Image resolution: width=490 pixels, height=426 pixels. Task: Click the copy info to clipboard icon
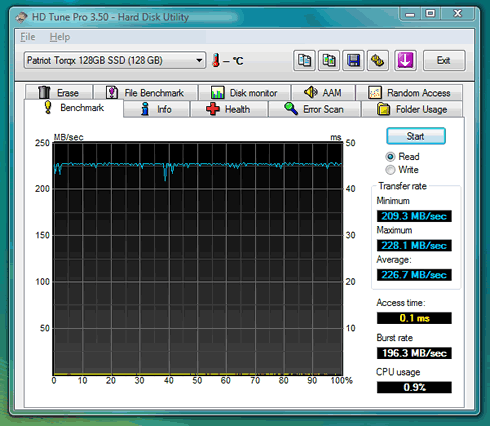click(x=304, y=61)
